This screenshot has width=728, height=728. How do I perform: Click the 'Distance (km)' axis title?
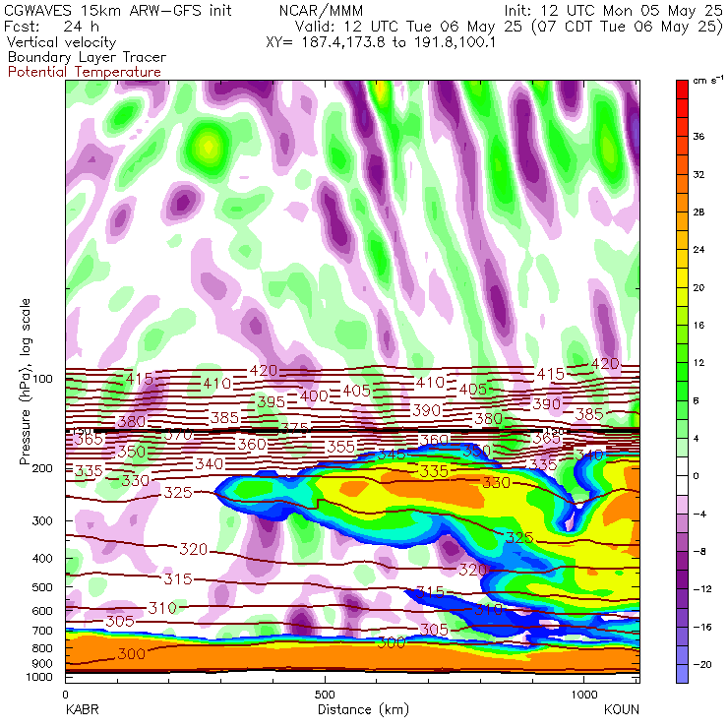(364, 709)
